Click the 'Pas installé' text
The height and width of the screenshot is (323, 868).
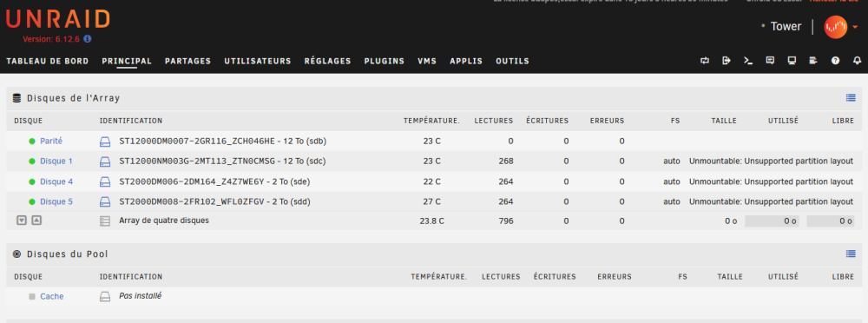pyautogui.click(x=140, y=296)
